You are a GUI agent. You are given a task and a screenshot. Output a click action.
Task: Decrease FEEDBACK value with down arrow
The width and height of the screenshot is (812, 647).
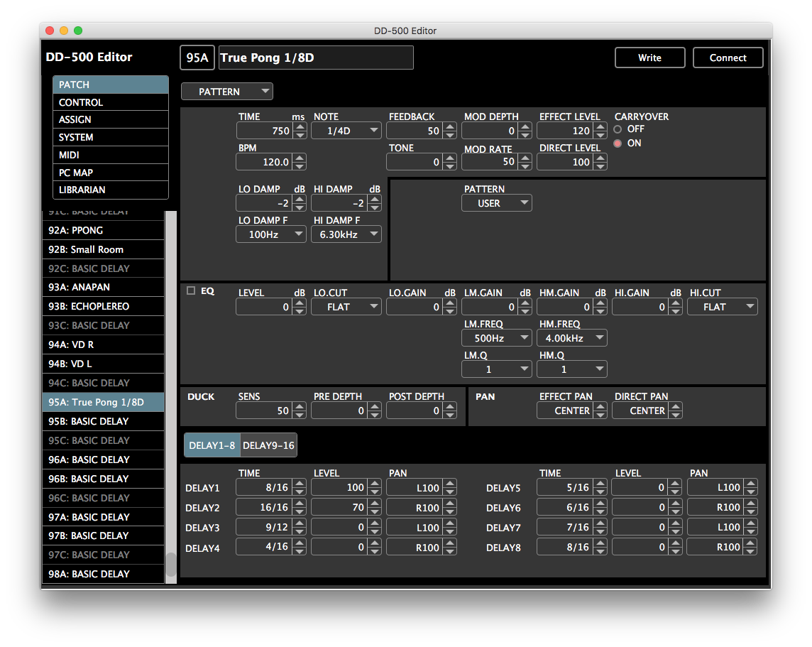point(450,135)
